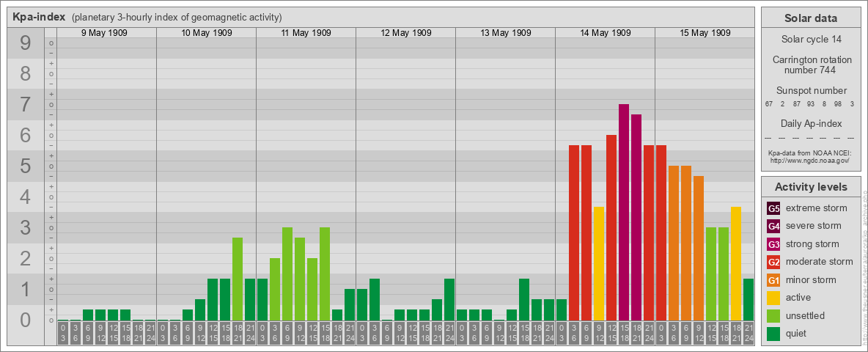Select the 14 May 1909 date header
The height and width of the screenshot is (352, 868).
[605, 33]
